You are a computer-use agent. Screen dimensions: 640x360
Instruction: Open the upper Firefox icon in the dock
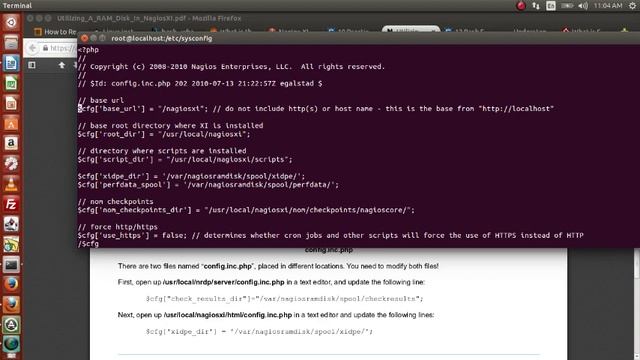[11, 284]
